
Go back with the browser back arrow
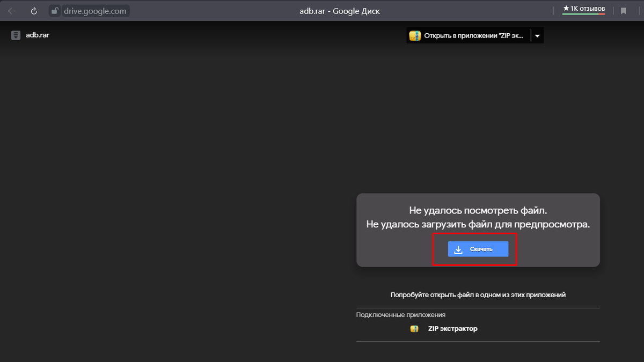point(12,11)
